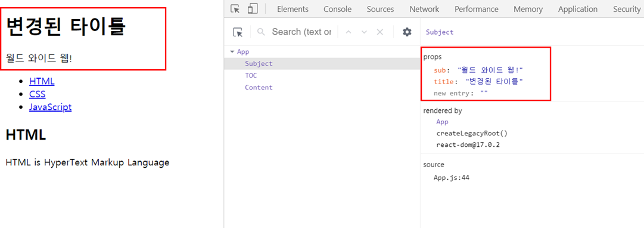Screen dimensions: 644x228
Task: Toggle the device toolbar icon
Action: tap(253, 8)
